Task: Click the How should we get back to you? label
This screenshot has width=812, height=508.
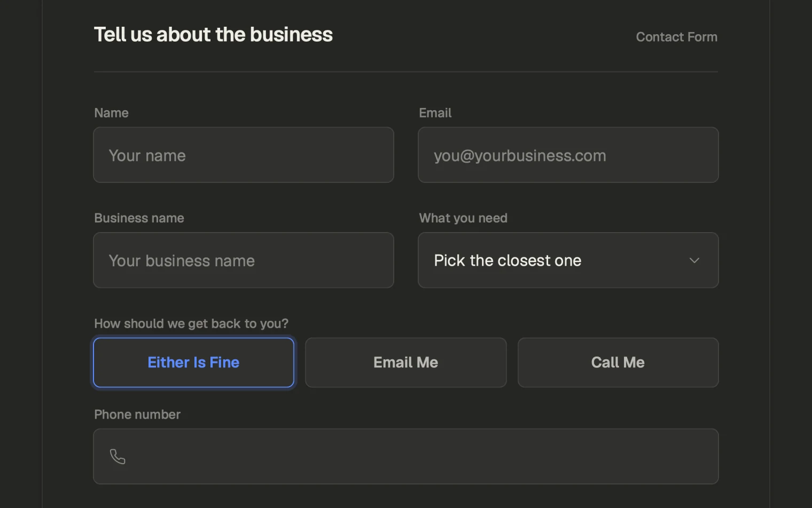Action: (x=191, y=324)
